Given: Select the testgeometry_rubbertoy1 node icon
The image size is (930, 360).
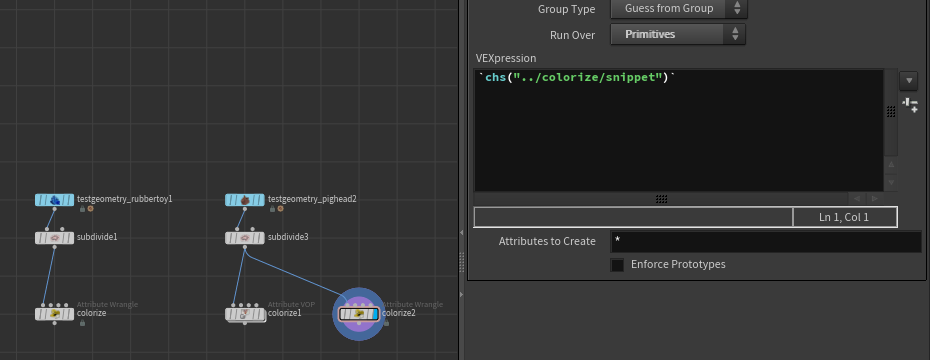Looking at the screenshot, I should click(55, 200).
